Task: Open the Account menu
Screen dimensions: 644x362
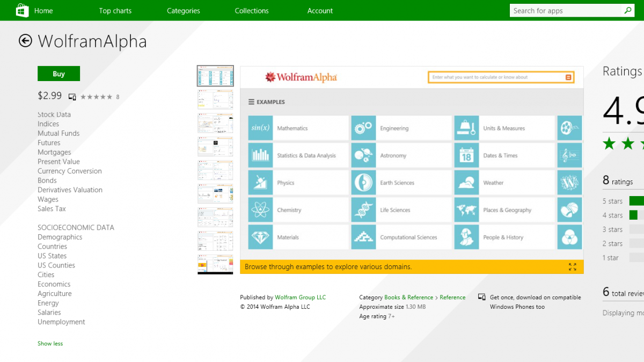Action: pos(320,11)
